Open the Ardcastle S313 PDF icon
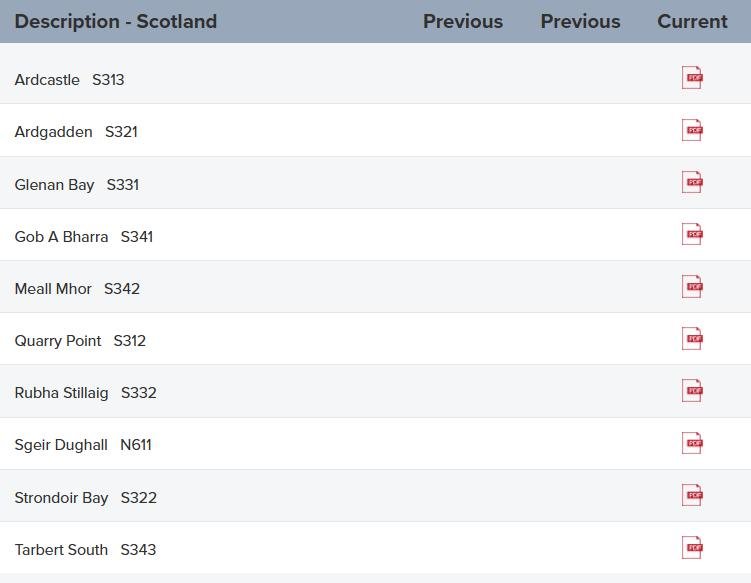The height and width of the screenshot is (583, 751). 692,78
